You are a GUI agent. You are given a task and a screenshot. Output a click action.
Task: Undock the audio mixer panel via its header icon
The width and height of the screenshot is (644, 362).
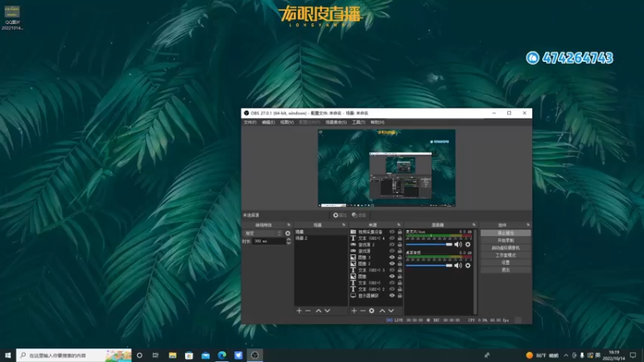tap(474, 225)
